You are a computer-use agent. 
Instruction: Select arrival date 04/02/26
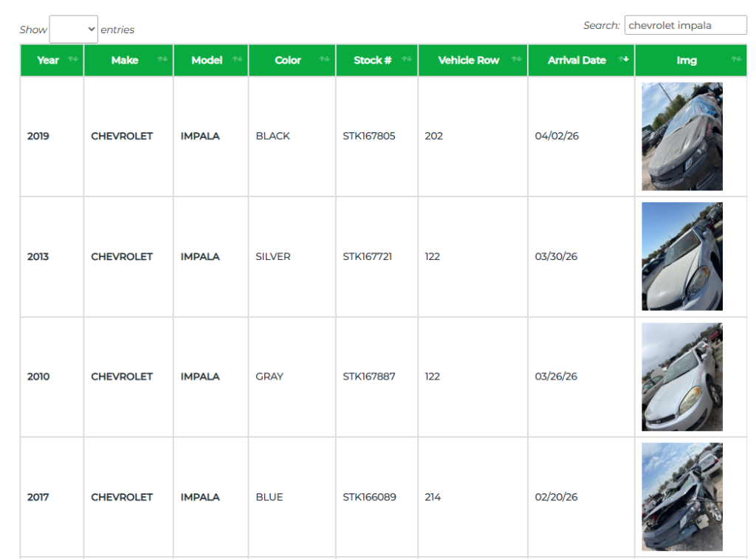pyautogui.click(x=557, y=136)
